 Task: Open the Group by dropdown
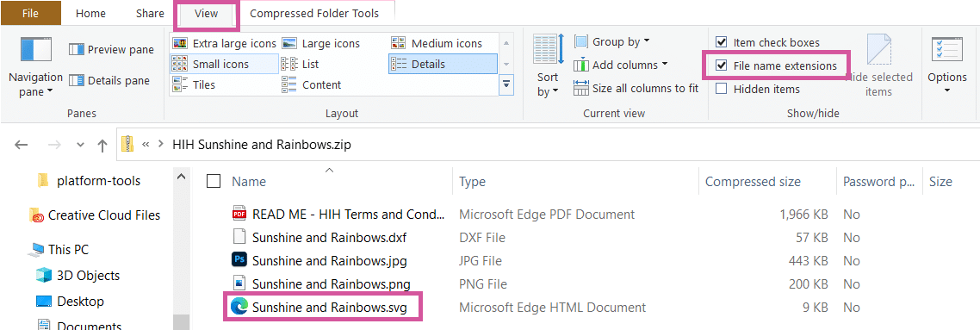612,42
